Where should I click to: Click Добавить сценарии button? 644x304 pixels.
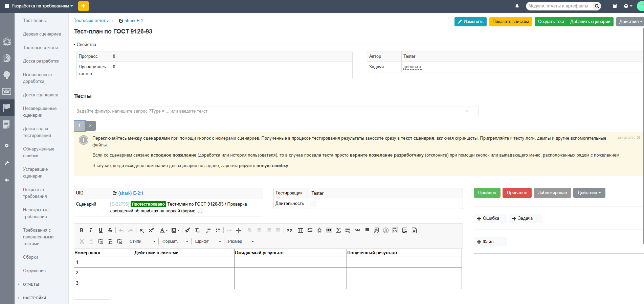click(x=590, y=22)
